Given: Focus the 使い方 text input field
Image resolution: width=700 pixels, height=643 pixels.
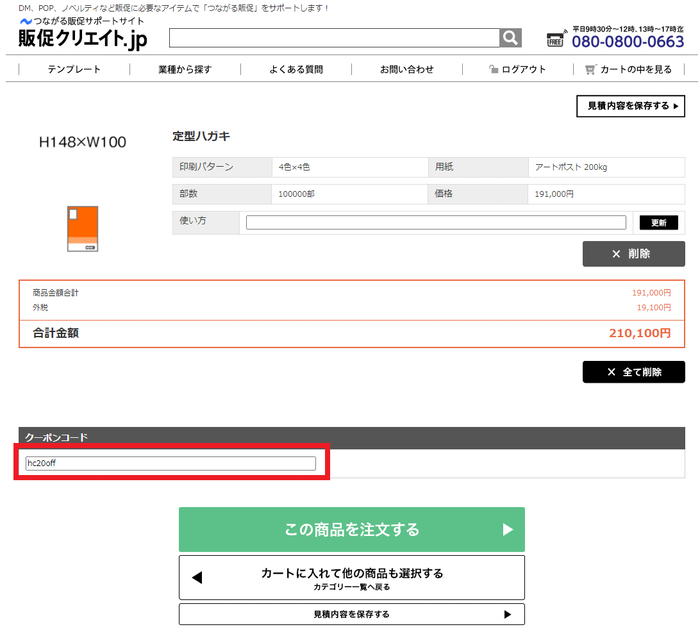Looking at the screenshot, I should pos(436,222).
